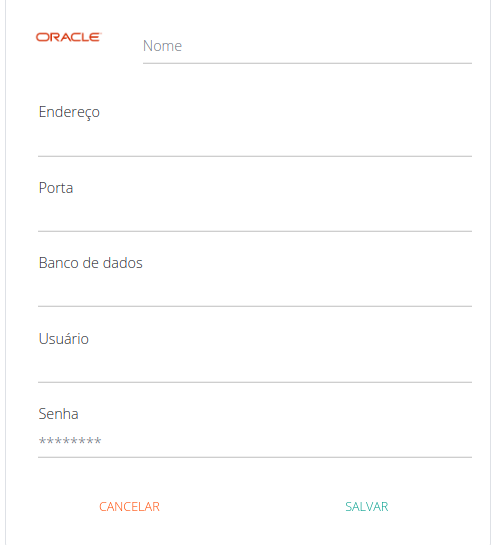Focus the Senha masked password input
The width and height of the screenshot is (497, 545).
[x=255, y=441]
